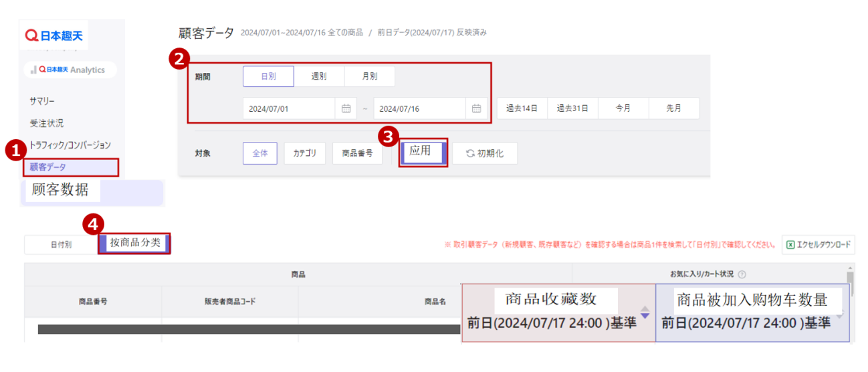This screenshot has width=868, height=372.
Task: Open calendar icon for start date 2024/07/01
Action: (x=346, y=108)
